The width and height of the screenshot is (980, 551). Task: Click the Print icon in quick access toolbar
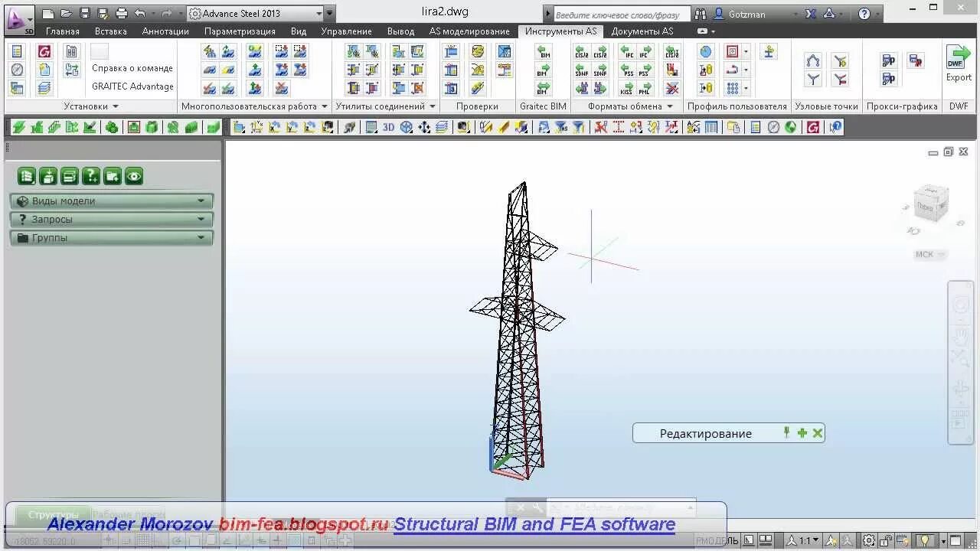click(122, 14)
